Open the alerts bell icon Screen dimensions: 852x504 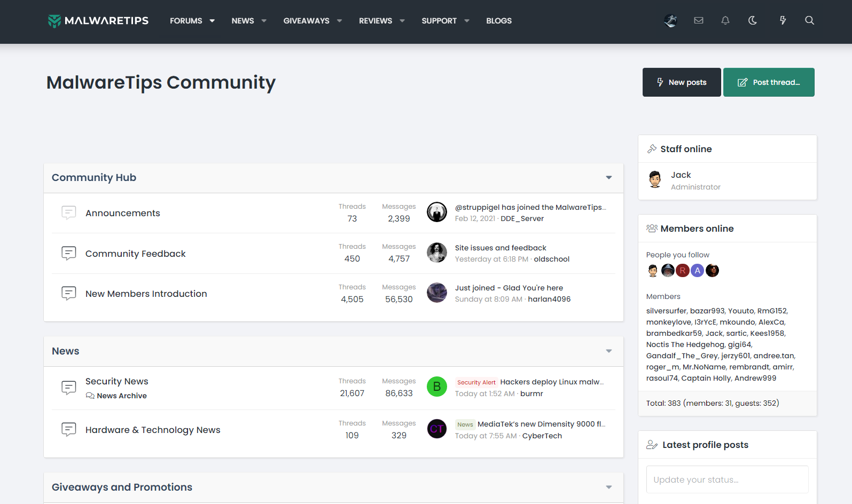725,20
